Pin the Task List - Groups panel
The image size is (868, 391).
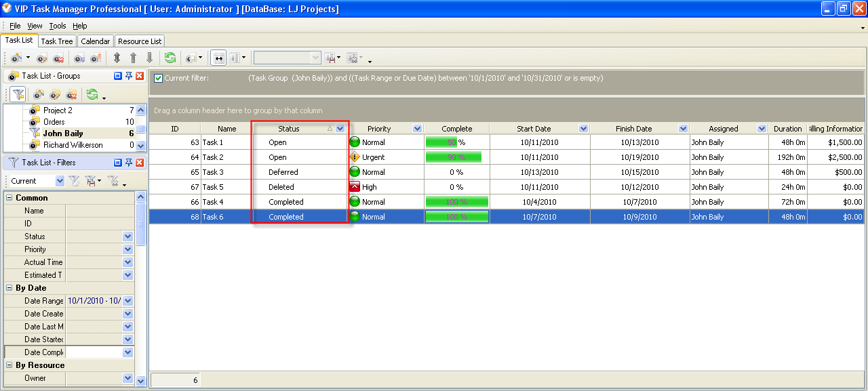pyautogui.click(x=129, y=76)
